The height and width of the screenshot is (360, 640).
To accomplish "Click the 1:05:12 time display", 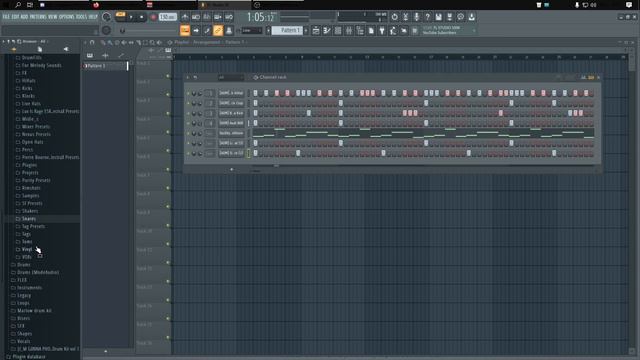I will click(260, 17).
